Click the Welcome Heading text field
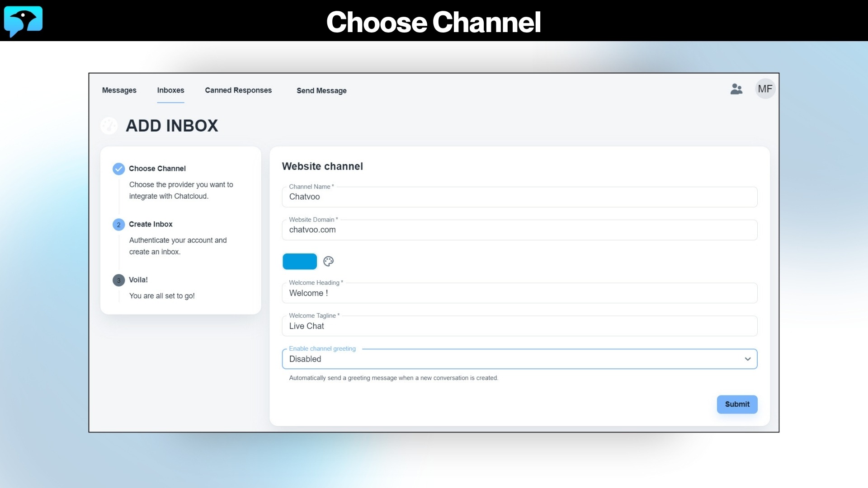The height and width of the screenshot is (488, 868). pos(519,293)
